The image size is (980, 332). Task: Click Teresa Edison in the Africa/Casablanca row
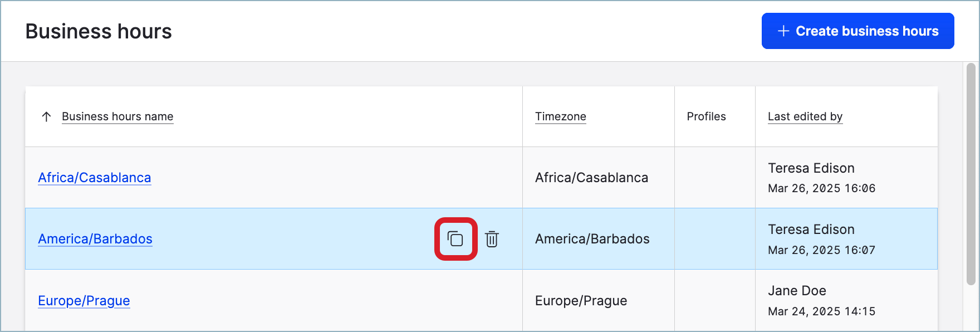(811, 168)
